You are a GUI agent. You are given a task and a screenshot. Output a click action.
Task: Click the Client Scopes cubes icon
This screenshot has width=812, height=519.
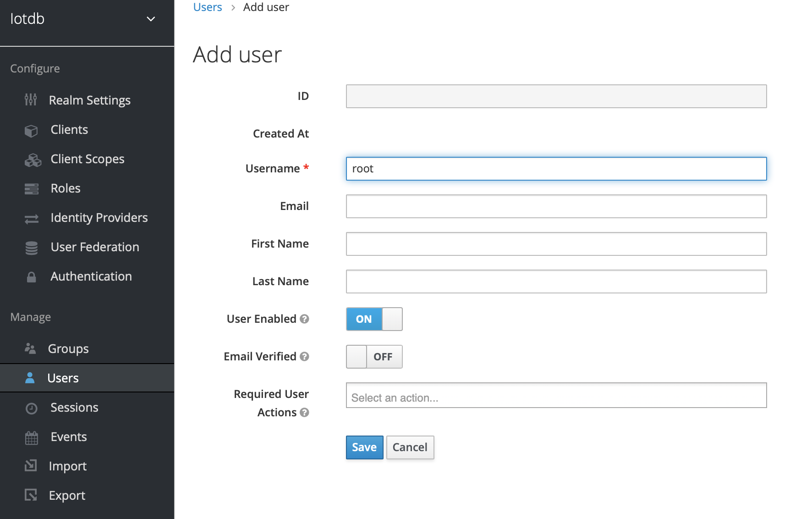(x=33, y=160)
